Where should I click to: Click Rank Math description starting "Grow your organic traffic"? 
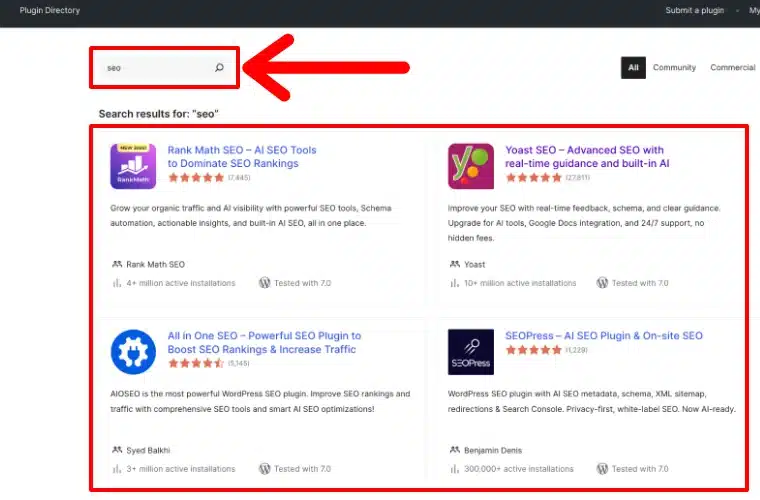(x=251, y=216)
